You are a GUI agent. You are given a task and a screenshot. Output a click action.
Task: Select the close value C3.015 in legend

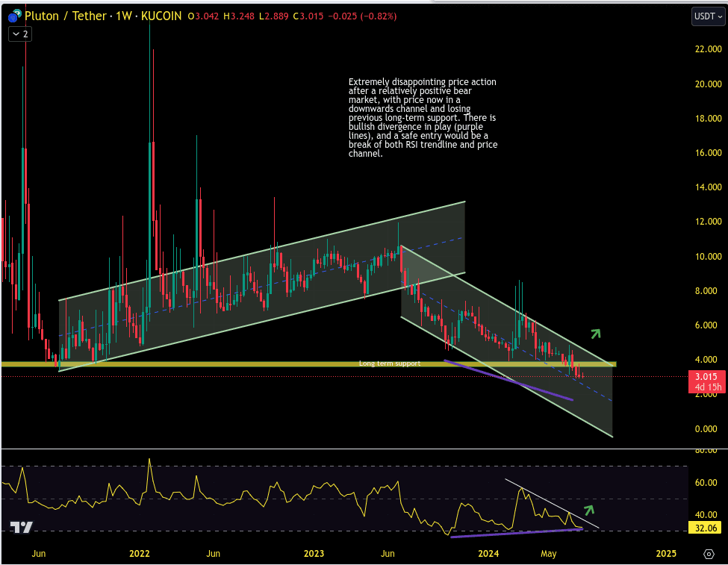pyautogui.click(x=308, y=16)
